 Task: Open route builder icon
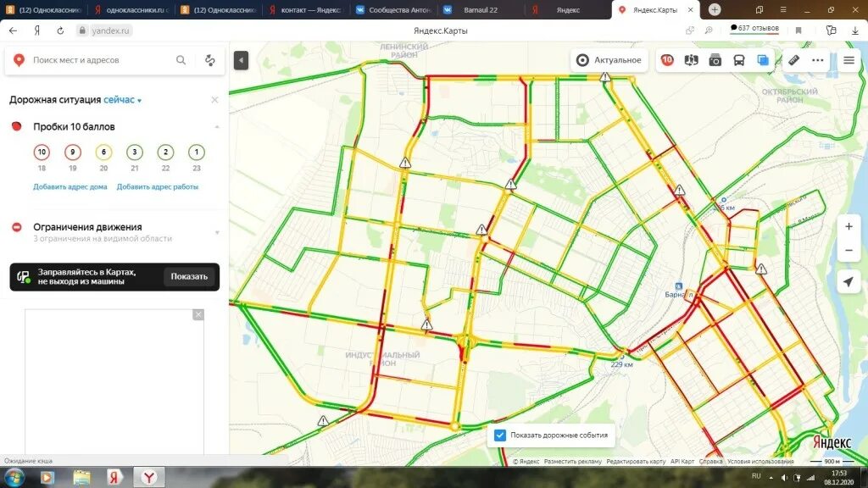tap(210, 60)
